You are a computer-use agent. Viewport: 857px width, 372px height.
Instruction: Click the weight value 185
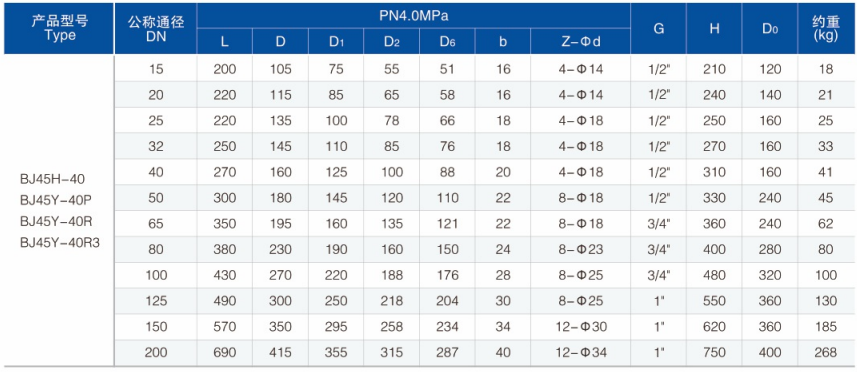coord(826,327)
